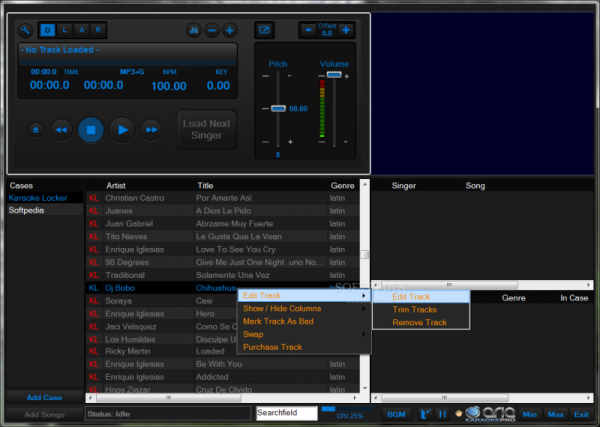The height and width of the screenshot is (427, 600).
Task: Click the stop playback button
Action: pos(91,130)
